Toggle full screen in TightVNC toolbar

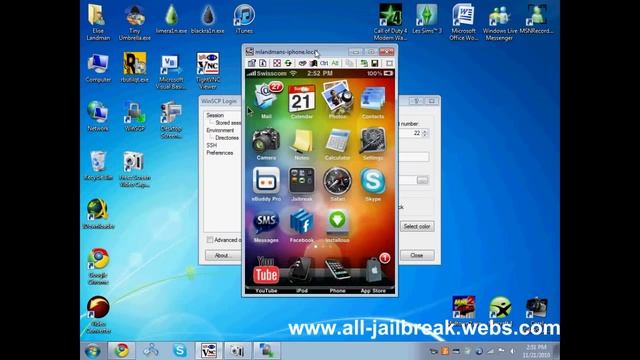pos(277,63)
